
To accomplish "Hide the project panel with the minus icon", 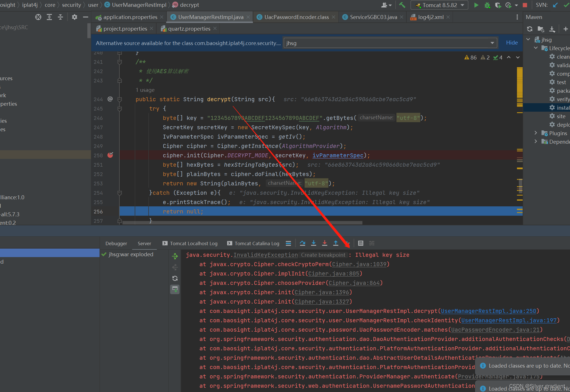I will 86,17.
